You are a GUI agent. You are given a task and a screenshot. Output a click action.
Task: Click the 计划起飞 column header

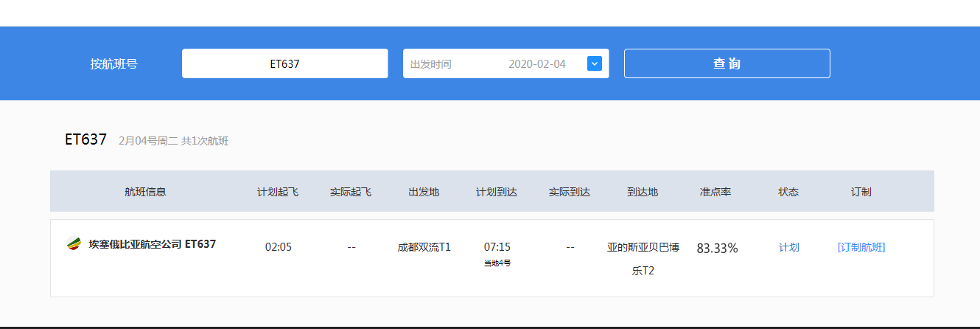(x=278, y=192)
